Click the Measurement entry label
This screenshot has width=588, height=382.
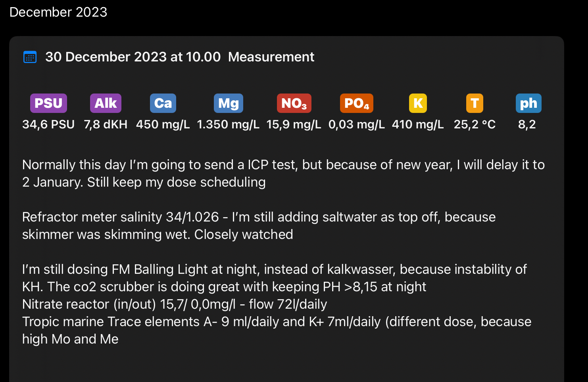[x=271, y=57]
